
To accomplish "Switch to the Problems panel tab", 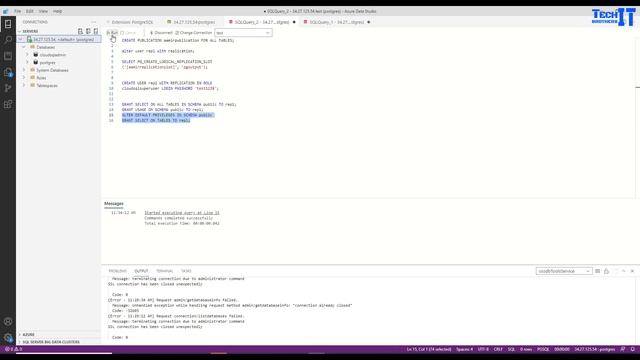I will [118, 271].
